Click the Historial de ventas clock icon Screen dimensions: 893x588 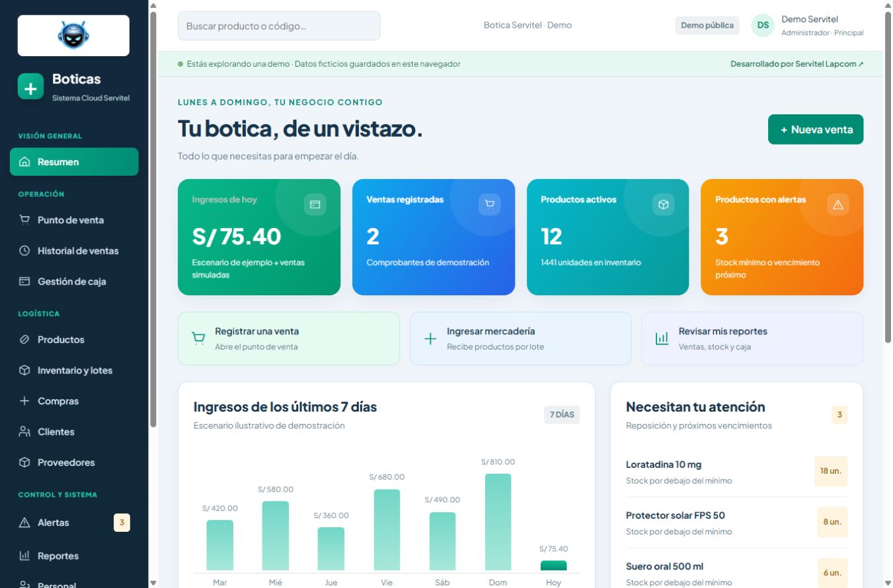coord(24,251)
